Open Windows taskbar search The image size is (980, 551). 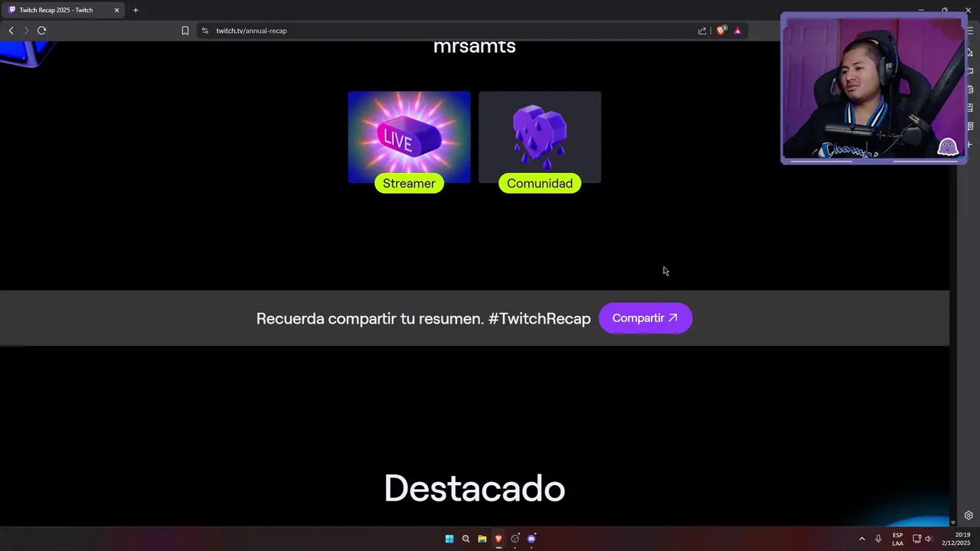coord(465,539)
